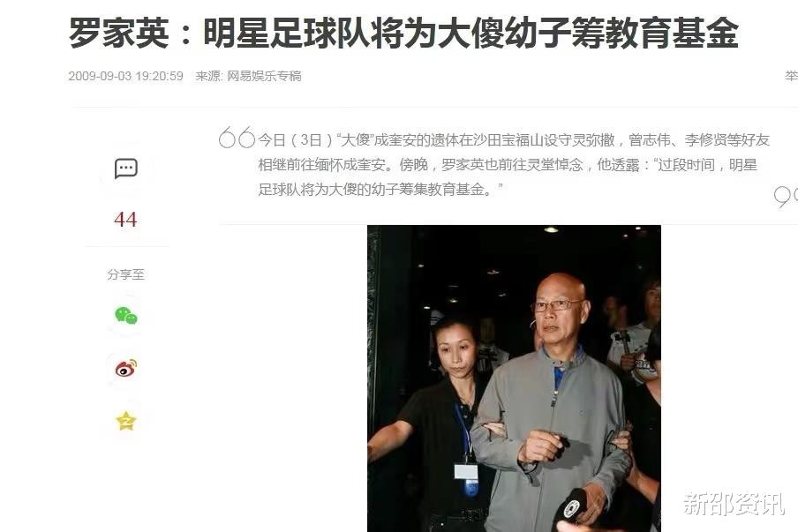Image resolution: width=798 pixels, height=532 pixels.
Task: Click the 分享至 label
Action: (x=125, y=274)
